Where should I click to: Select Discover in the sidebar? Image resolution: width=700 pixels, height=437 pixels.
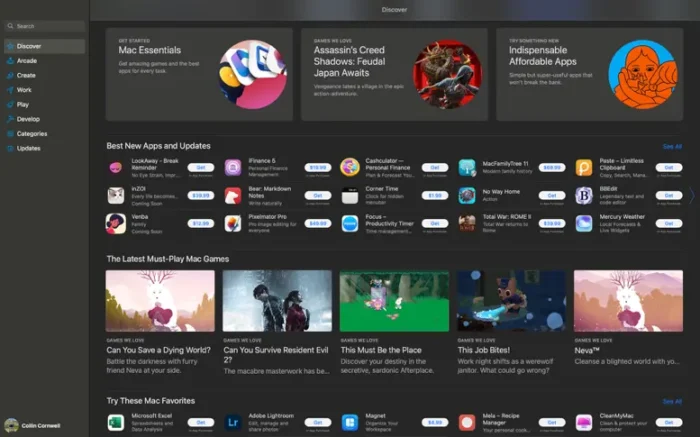44,46
